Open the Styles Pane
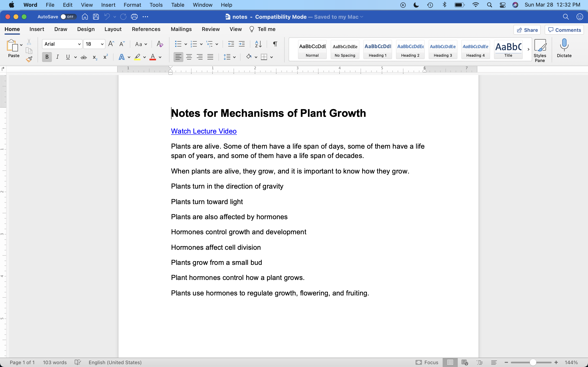 coord(540,51)
